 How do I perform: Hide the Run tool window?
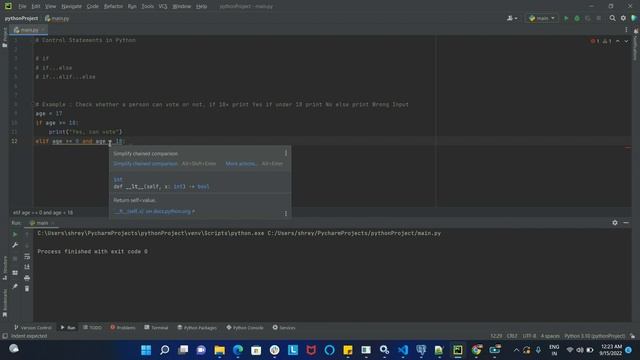pyautogui.click(x=626, y=223)
